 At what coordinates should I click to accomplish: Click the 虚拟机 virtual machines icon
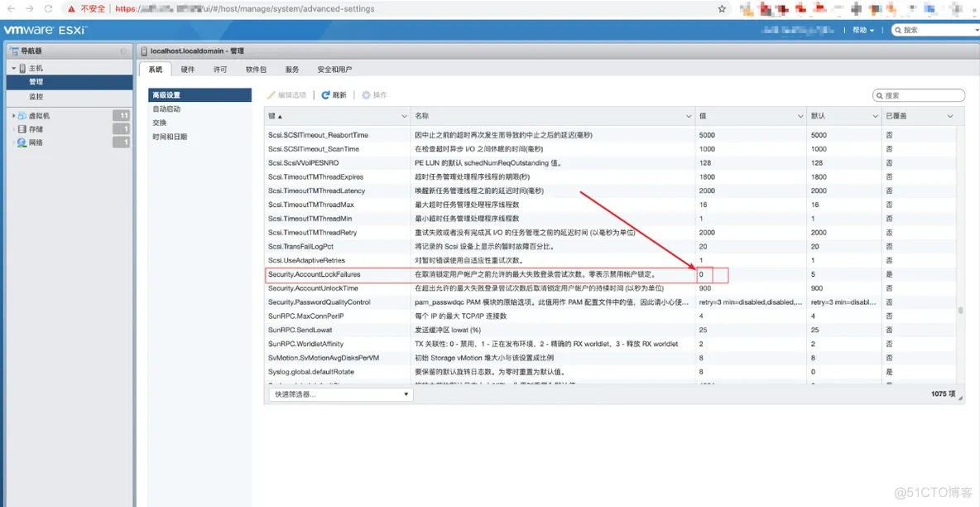[22, 116]
